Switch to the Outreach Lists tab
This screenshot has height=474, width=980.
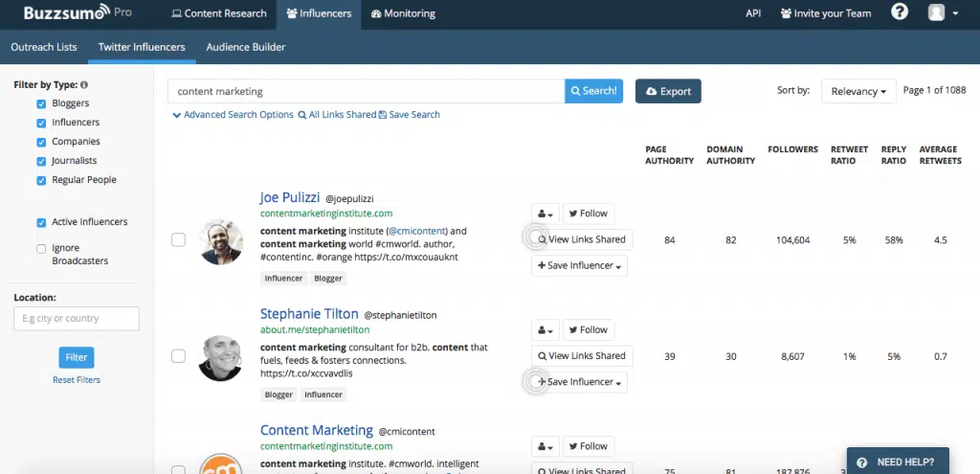[44, 47]
